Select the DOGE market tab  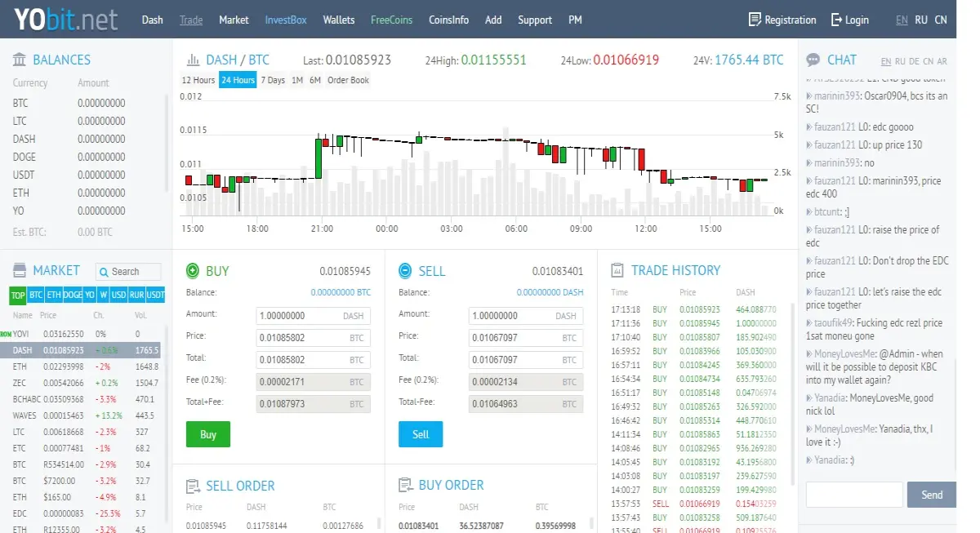(x=73, y=295)
